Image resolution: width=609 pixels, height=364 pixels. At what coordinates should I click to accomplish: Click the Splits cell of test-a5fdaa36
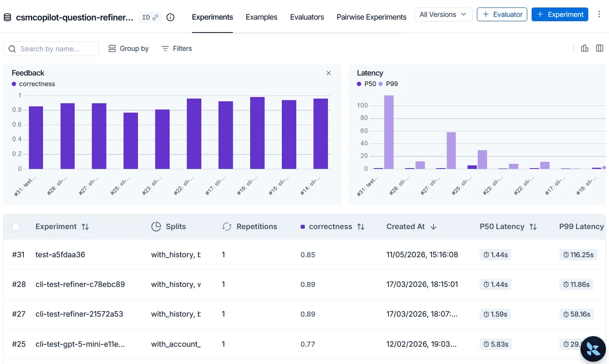[x=176, y=254]
